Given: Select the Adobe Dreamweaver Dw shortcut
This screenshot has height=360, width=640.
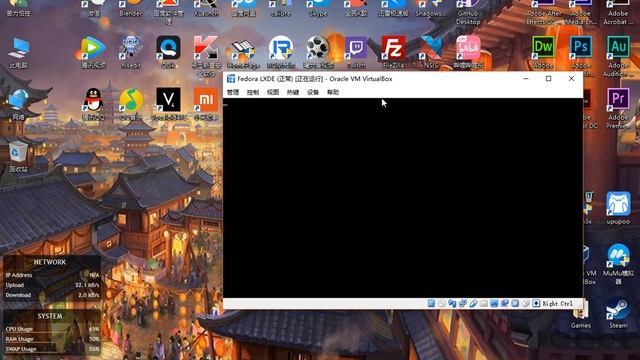Looking at the screenshot, I should [x=543, y=52].
